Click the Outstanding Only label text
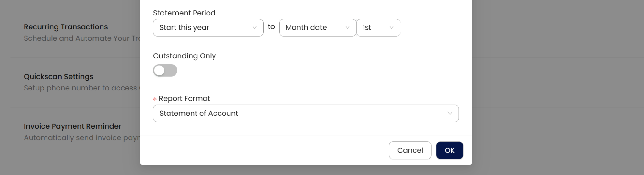This screenshot has height=175, width=644. pyautogui.click(x=184, y=56)
